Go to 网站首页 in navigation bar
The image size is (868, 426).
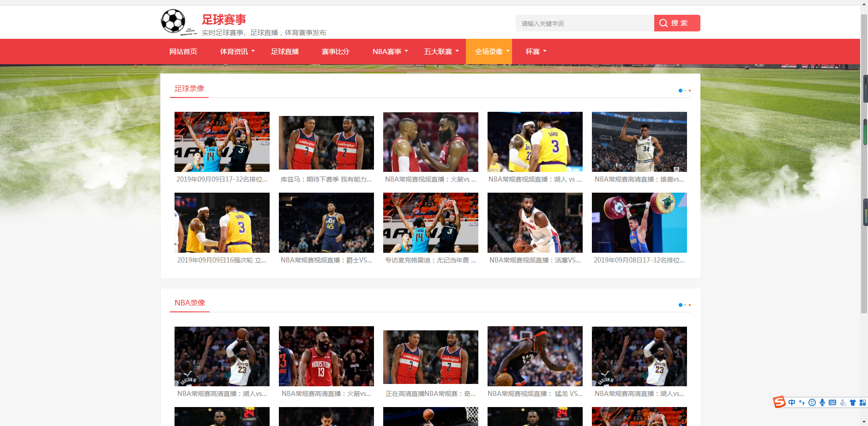pyautogui.click(x=183, y=52)
